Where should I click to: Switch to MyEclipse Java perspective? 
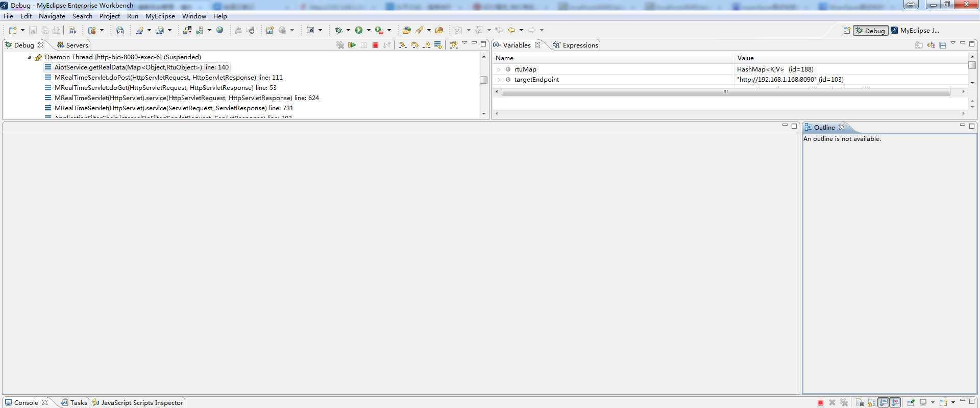(x=915, y=31)
